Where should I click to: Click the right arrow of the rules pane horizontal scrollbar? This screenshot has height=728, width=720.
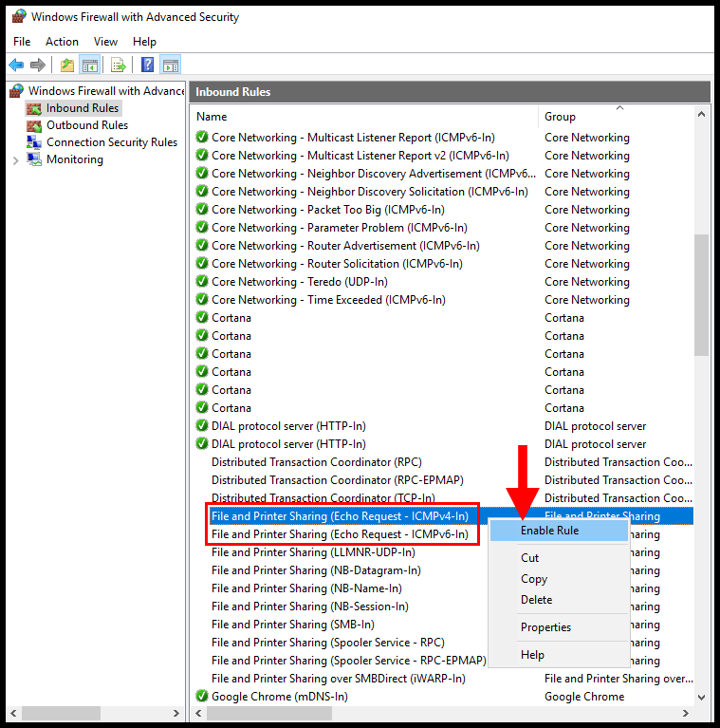tap(686, 713)
